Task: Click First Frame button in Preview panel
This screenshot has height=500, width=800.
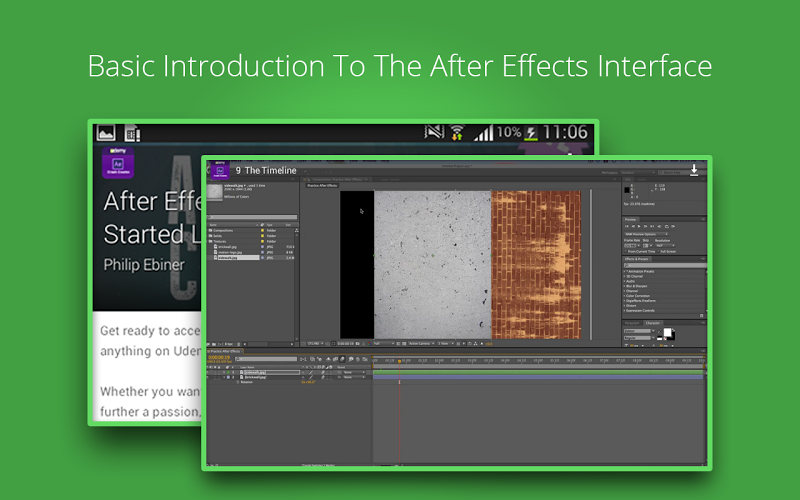Action: [627, 226]
